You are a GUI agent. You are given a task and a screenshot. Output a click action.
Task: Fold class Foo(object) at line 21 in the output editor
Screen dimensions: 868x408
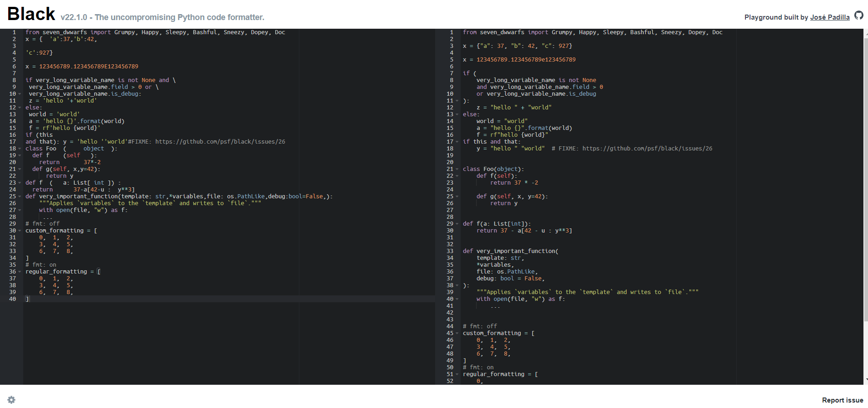[457, 169]
